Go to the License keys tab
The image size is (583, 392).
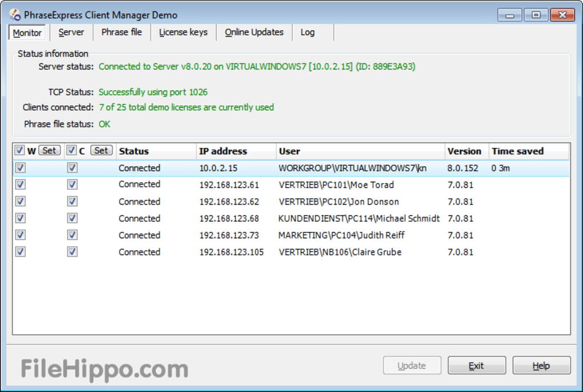tap(183, 33)
